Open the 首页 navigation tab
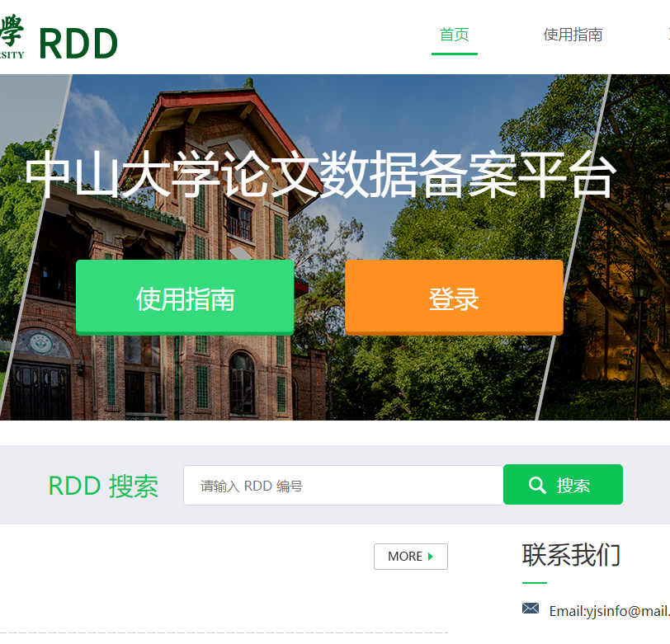This screenshot has width=670, height=644. [x=454, y=35]
